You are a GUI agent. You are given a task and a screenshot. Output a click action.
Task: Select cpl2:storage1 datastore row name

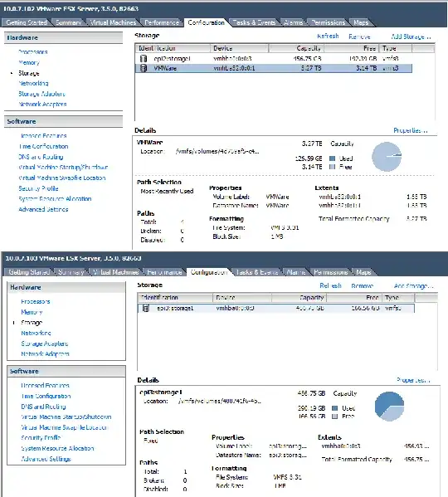pos(172,59)
